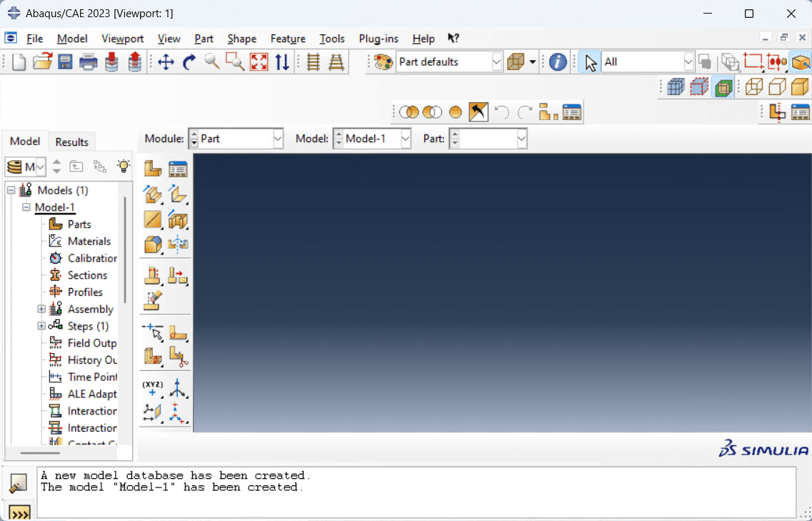The width and height of the screenshot is (812, 521).
Task: Click the message area button
Action: tap(20, 483)
